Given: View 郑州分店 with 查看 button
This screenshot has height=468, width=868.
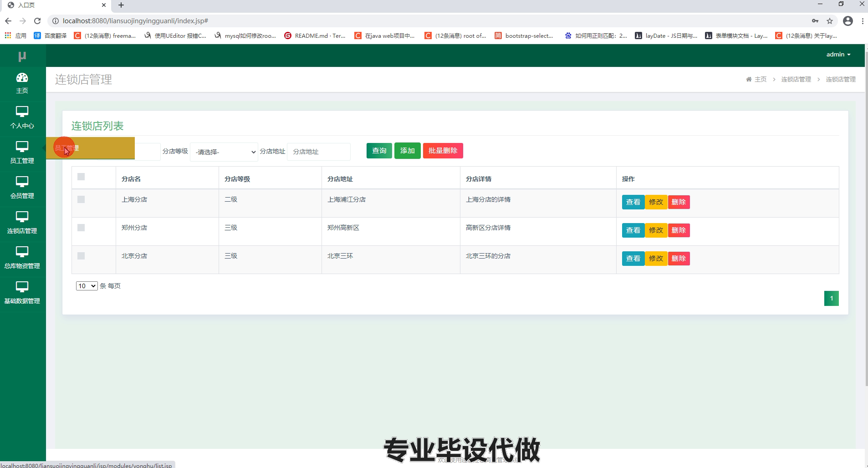Looking at the screenshot, I should coord(633,230).
